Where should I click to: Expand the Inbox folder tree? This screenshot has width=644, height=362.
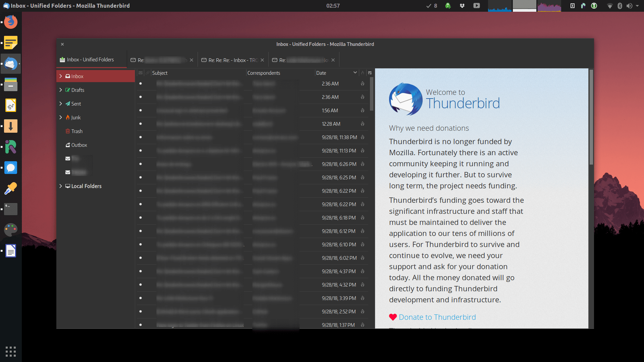61,76
